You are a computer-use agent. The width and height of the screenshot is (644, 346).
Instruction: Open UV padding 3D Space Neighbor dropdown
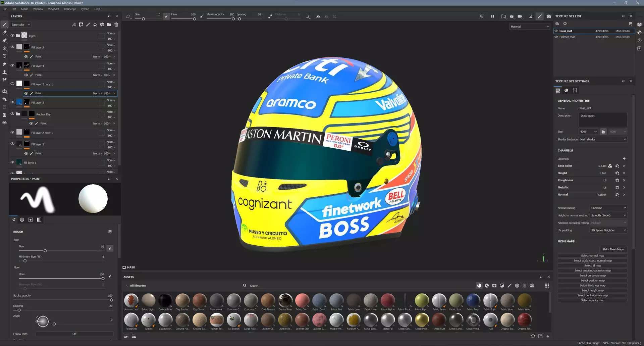[x=608, y=230]
